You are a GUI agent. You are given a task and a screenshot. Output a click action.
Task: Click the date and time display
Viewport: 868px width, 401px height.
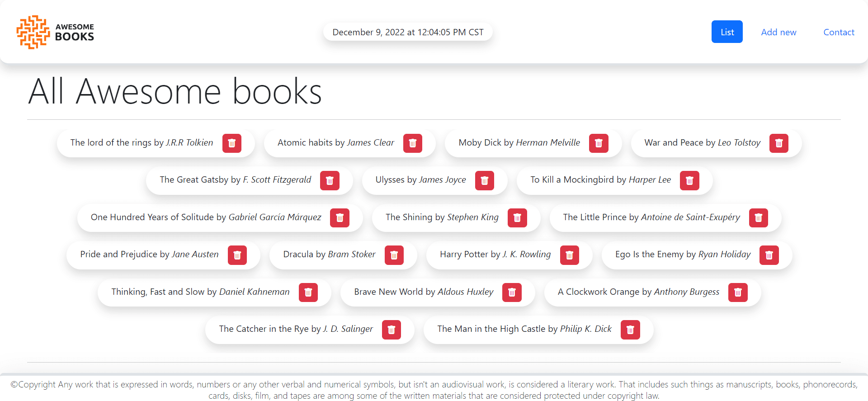coord(408,32)
